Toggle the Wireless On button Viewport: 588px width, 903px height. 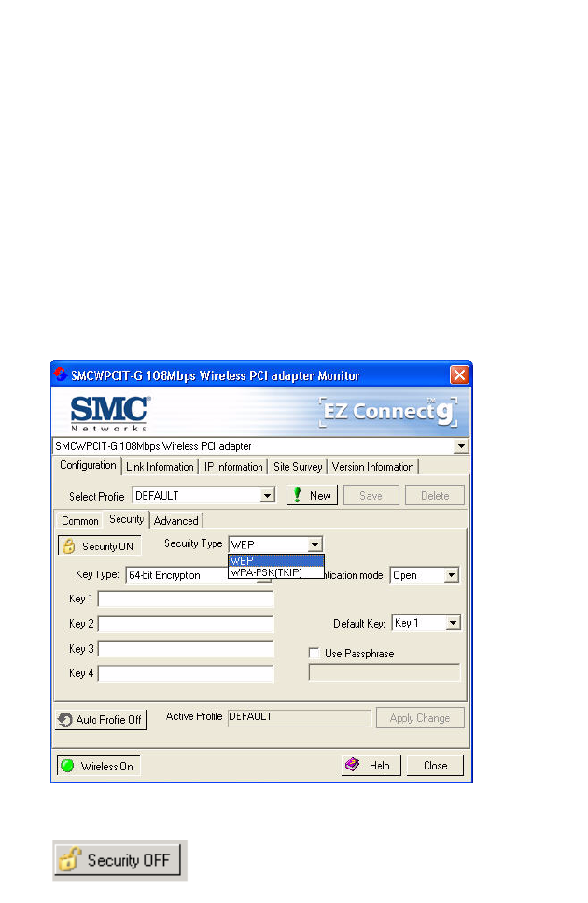pos(98,766)
